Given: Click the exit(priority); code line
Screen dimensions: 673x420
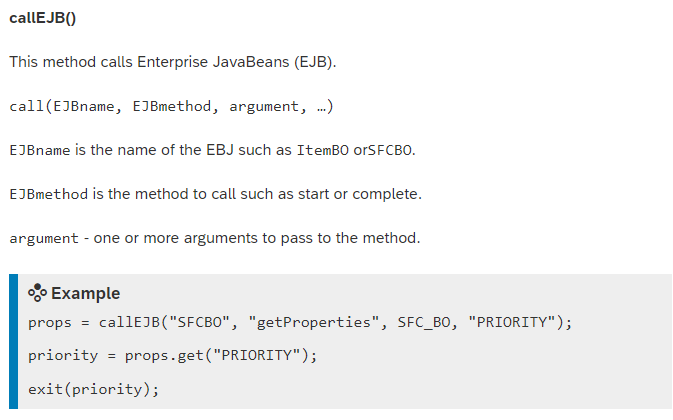Looking at the screenshot, I should [94, 388].
